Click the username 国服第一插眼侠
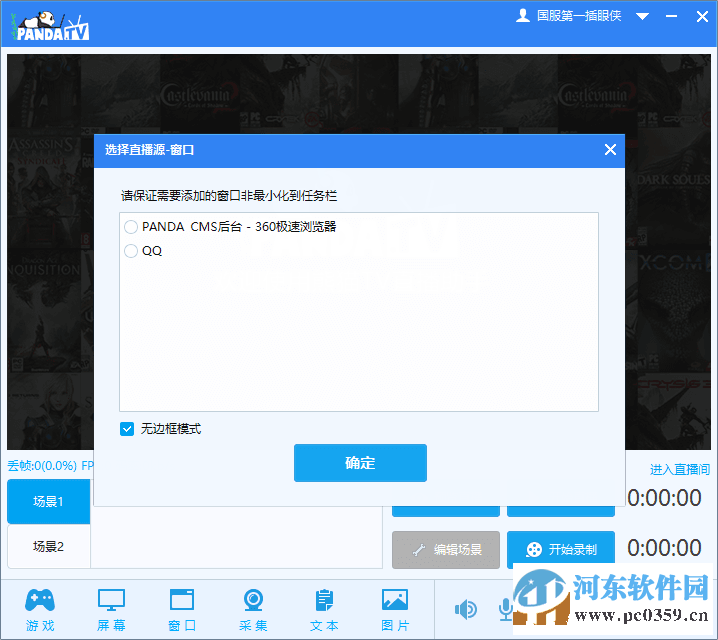 [x=579, y=16]
